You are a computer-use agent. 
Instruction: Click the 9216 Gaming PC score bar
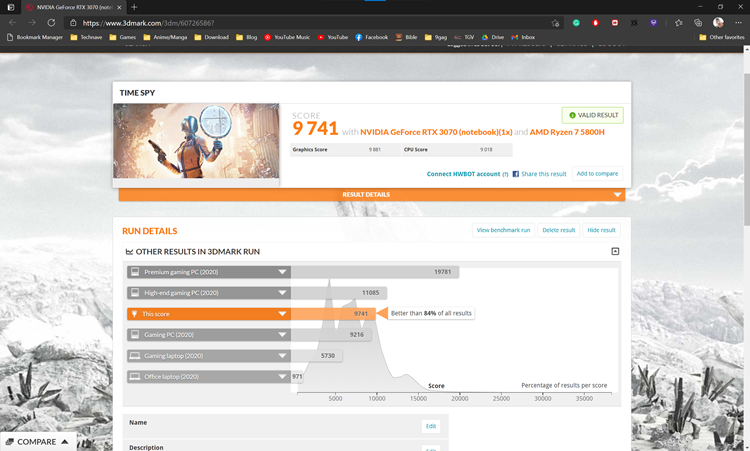[x=331, y=335]
